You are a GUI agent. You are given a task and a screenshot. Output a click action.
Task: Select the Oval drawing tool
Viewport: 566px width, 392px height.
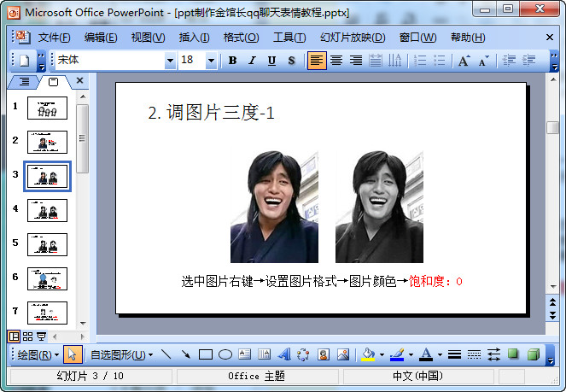pos(225,354)
